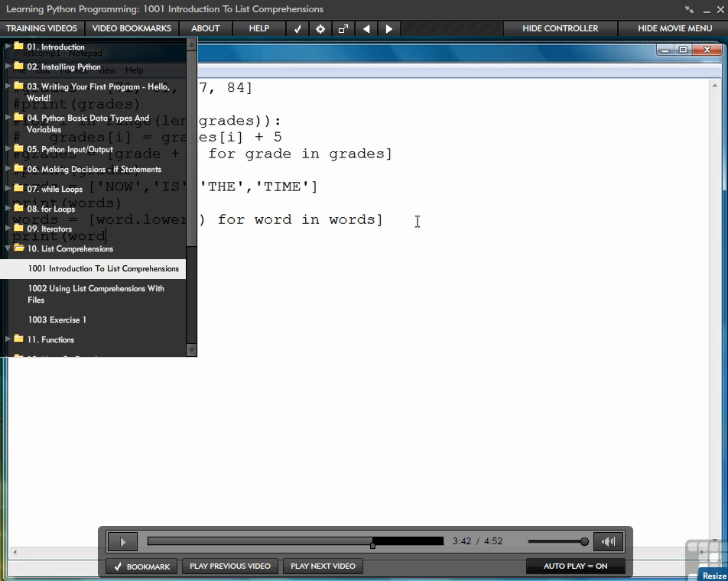Click the fullscreen expand icon in toolbar
Screen dimensions: 728x581
click(x=343, y=28)
